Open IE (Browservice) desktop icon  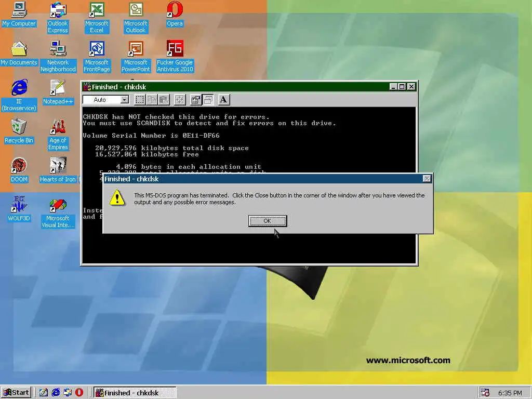[x=19, y=96]
